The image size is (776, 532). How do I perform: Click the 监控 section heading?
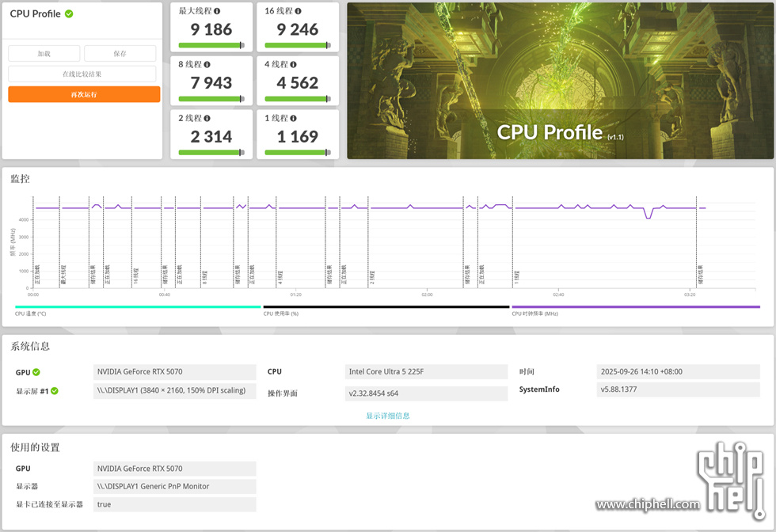pos(21,179)
